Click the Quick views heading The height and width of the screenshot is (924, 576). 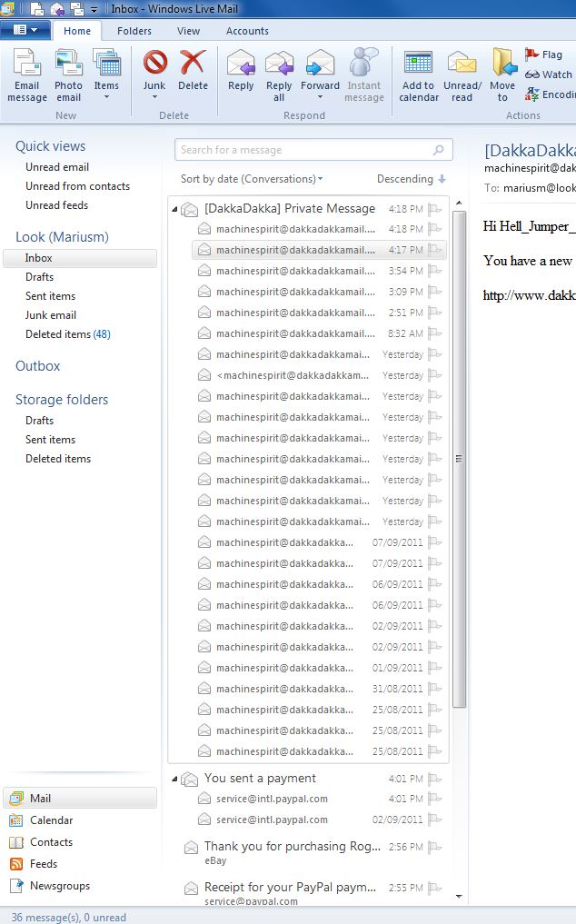coord(50,146)
